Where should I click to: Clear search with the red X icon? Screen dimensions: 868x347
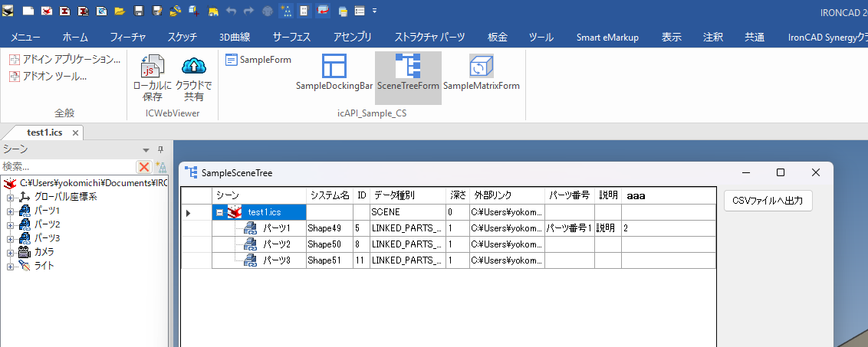click(x=143, y=167)
